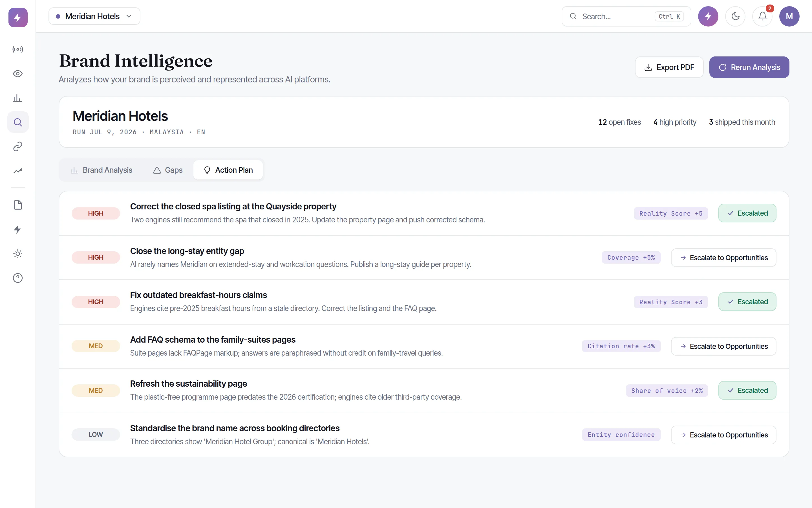Toggle dark mode with the moon icon
This screenshot has width=812, height=508.
click(735, 16)
